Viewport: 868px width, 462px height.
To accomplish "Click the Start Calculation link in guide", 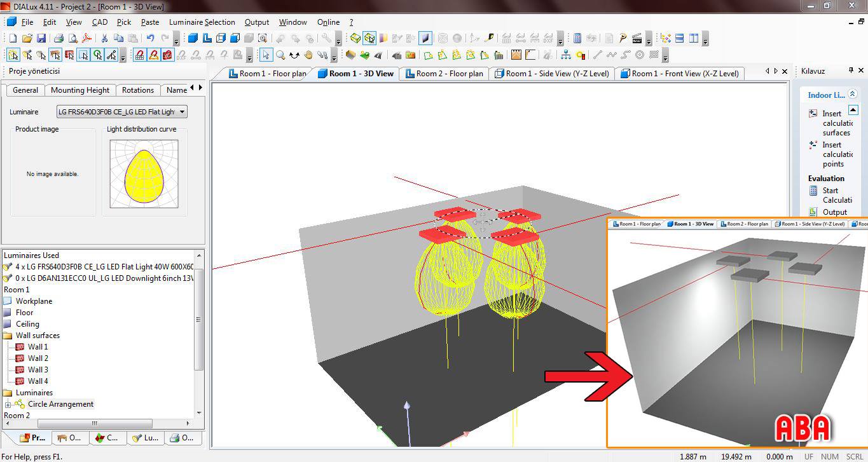I will coord(837,195).
